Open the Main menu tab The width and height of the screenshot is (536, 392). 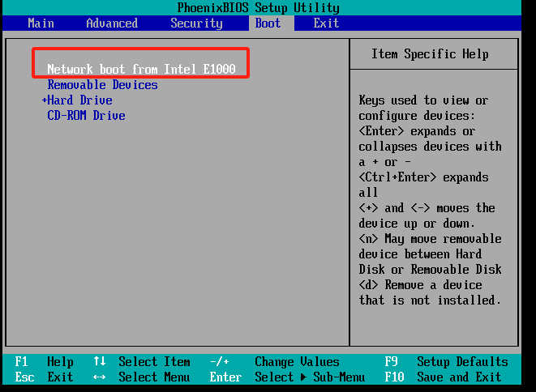coord(41,23)
